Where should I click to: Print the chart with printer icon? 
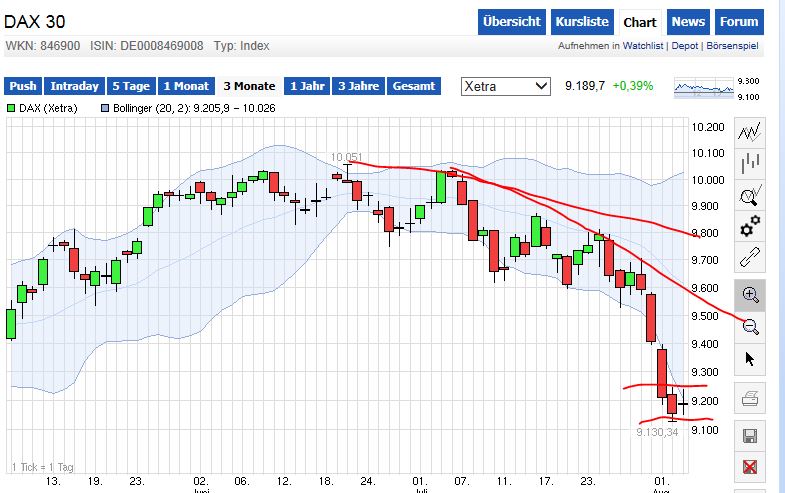(x=750, y=401)
